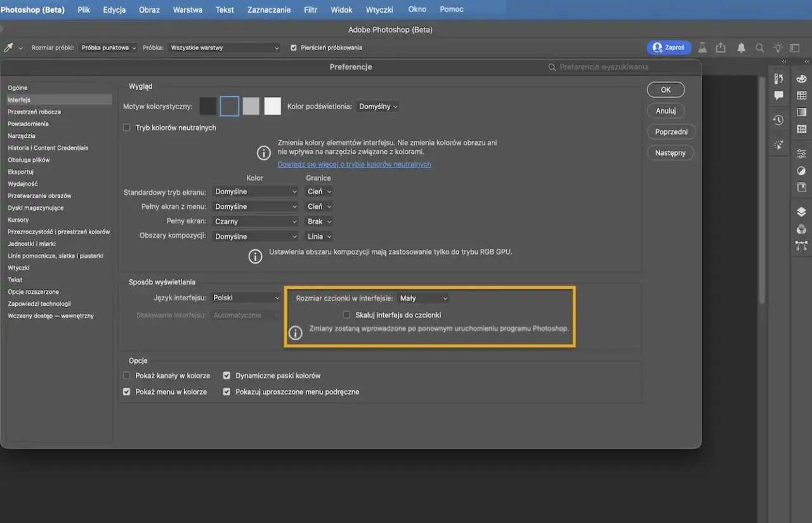
Task: Click the OK button
Action: [665, 89]
